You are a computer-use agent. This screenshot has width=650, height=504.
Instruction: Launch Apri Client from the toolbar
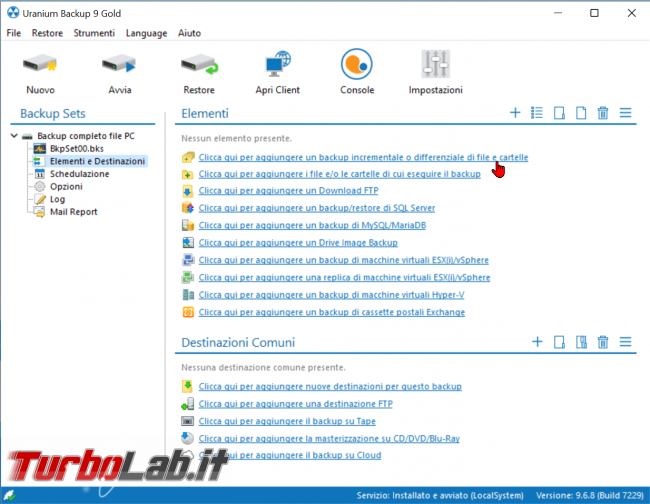pyautogui.click(x=277, y=65)
